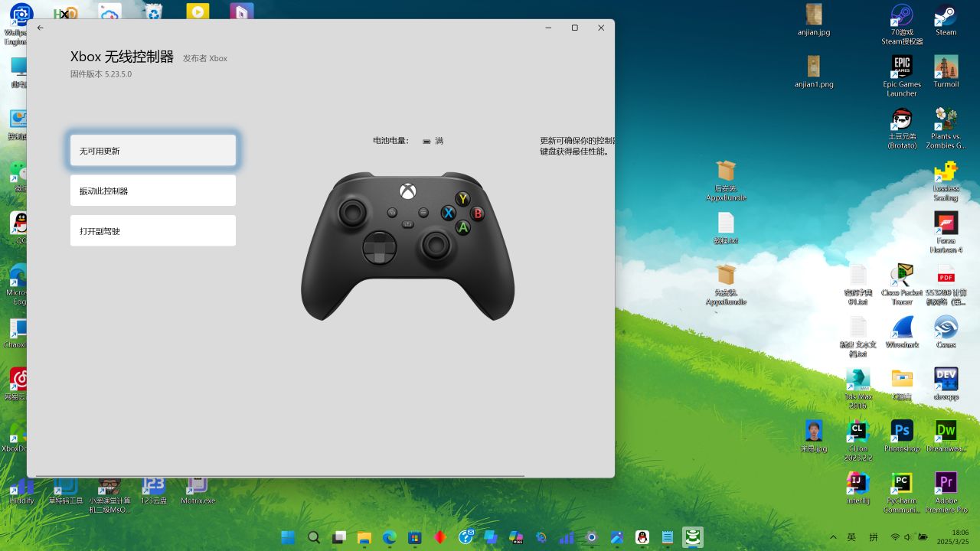Select the IntelliJ desktop shortcut
980x551 pixels.
pyautogui.click(x=857, y=488)
